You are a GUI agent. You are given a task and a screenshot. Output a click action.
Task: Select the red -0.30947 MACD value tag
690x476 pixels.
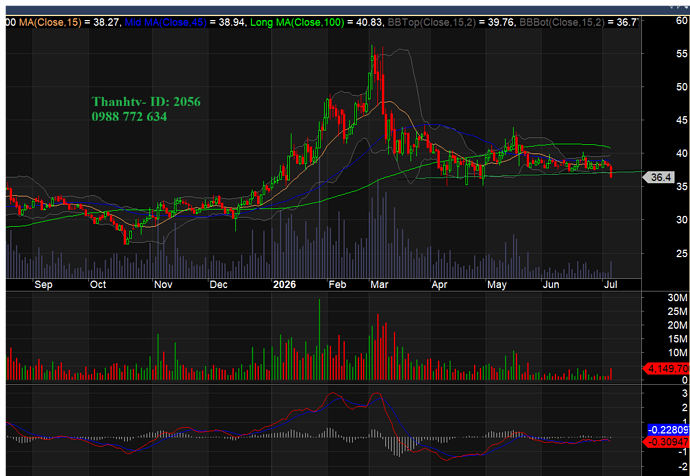pos(668,441)
